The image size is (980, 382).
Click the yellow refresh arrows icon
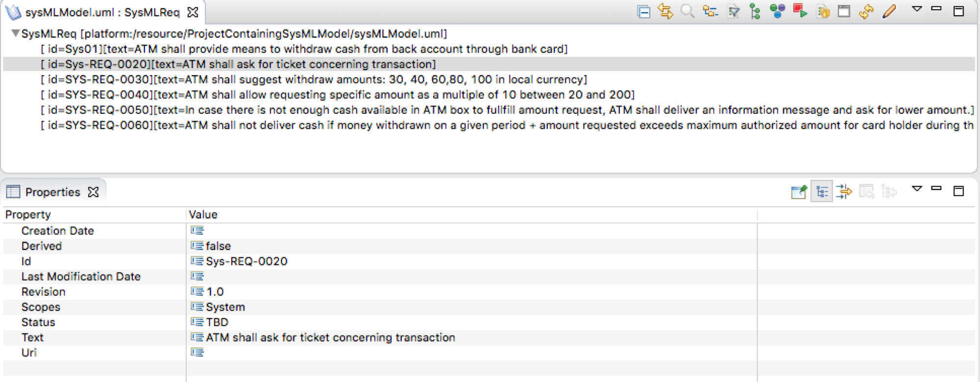click(866, 11)
